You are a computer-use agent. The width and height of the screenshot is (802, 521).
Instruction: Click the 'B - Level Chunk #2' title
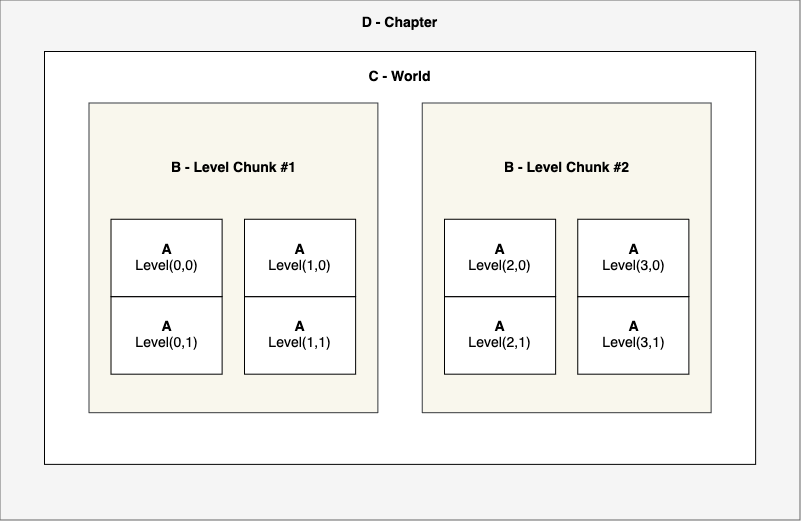click(x=566, y=167)
